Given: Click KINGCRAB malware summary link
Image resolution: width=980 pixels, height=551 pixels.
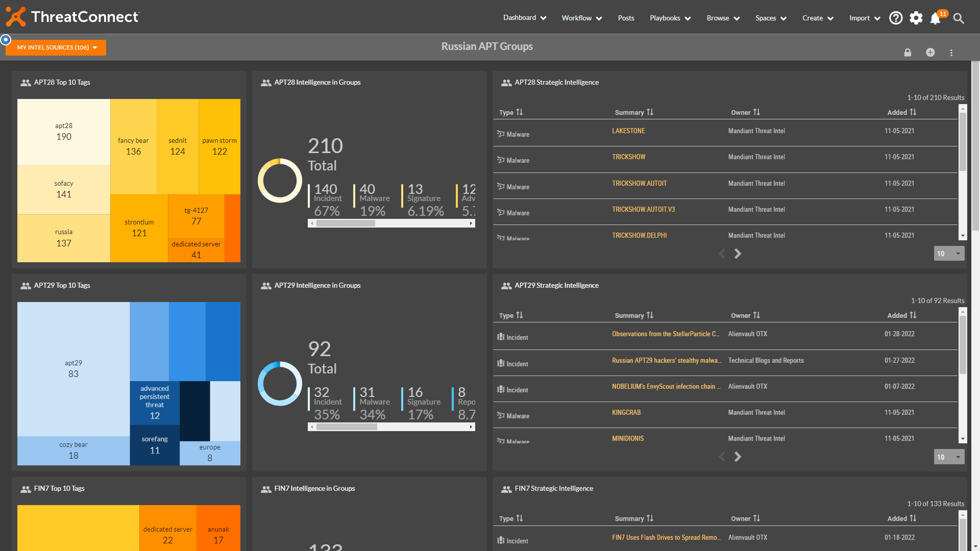Looking at the screenshot, I should [x=625, y=412].
